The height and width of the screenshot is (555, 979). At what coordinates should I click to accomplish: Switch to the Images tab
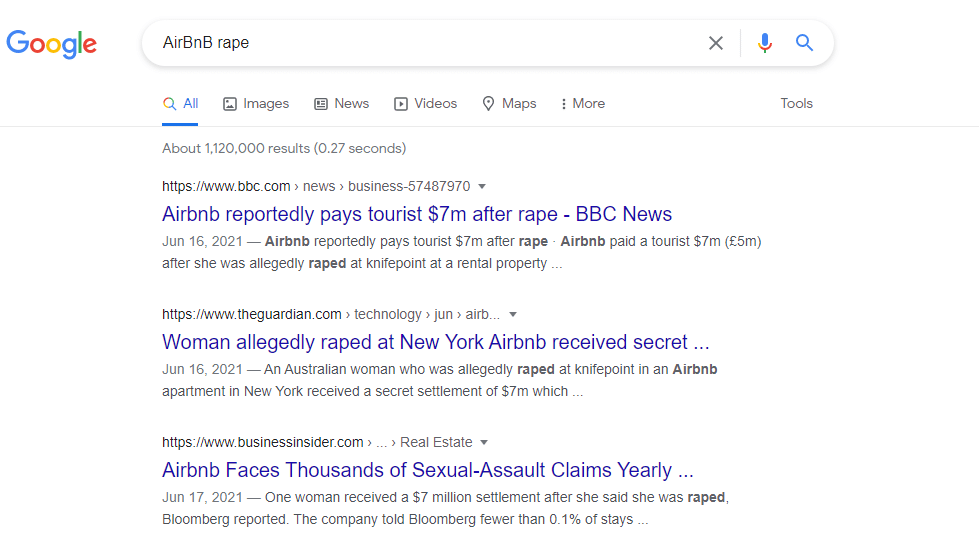click(256, 104)
